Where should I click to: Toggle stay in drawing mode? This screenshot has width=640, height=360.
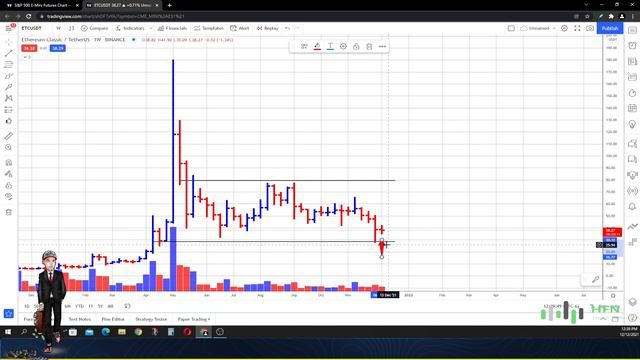pyautogui.click(x=9, y=174)
